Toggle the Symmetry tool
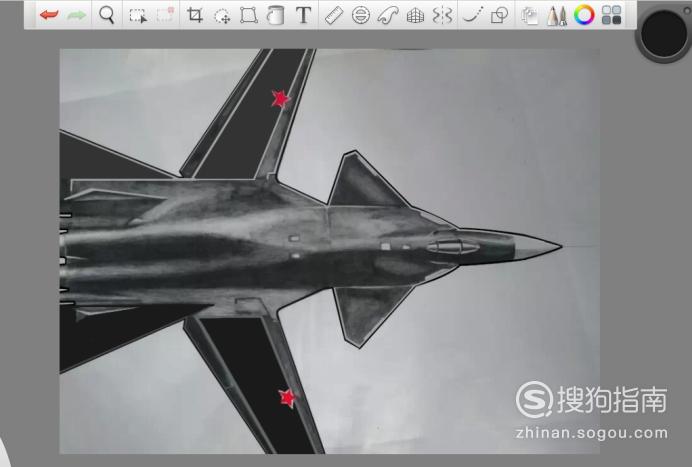This screenshot has height=467, width=692. [x=442, y=15]
